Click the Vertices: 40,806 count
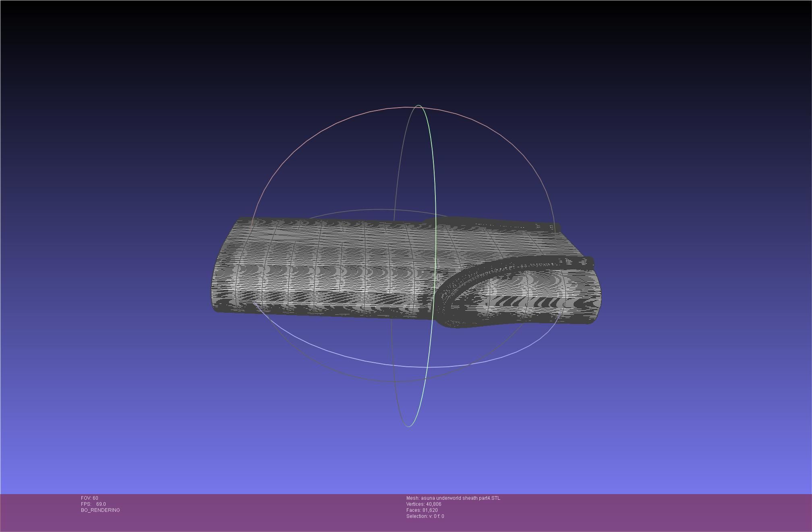This screenshot has width=812, height=532. (424, 504)
